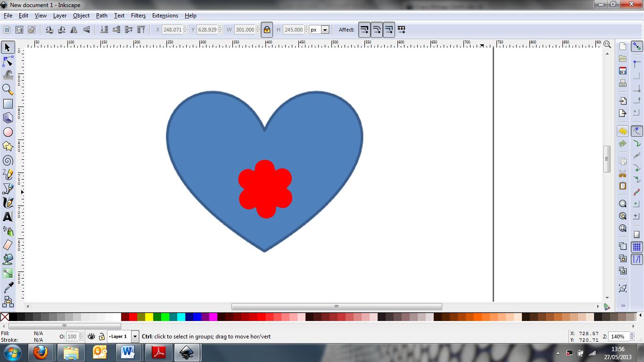
Task: Select the Selector arrow tool
Action: pos(8,47)
